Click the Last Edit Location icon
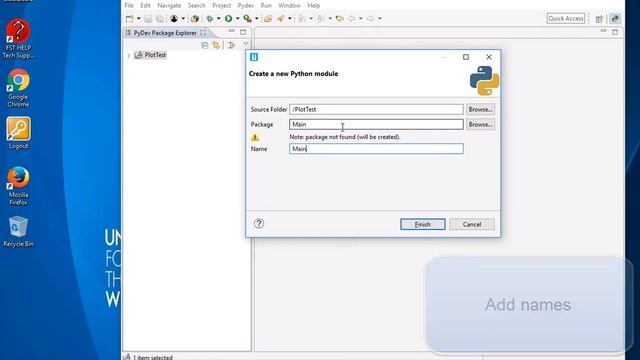This screenshot has width=640, height=360. 340,18
